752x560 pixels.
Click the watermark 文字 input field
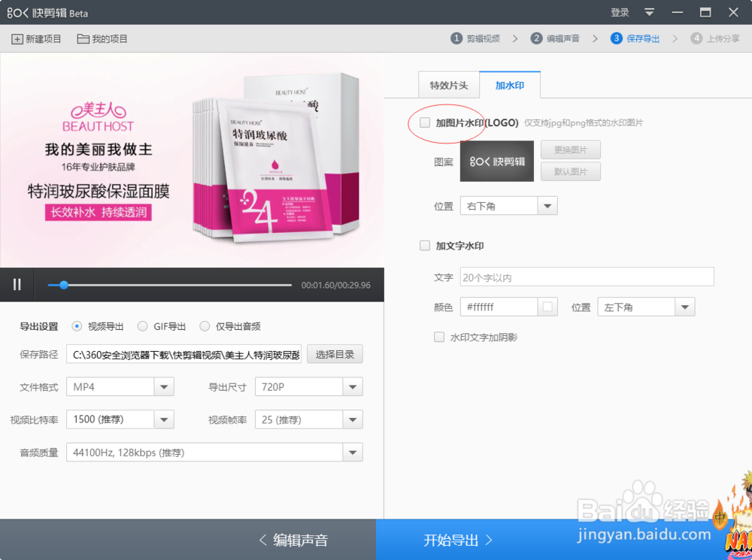coord(587,277)
